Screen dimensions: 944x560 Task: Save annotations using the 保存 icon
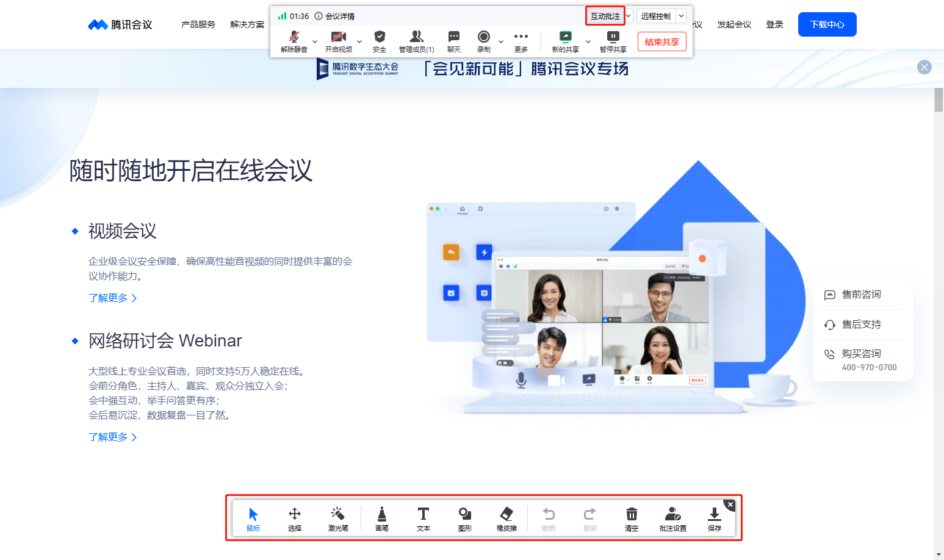click(714, 519)
